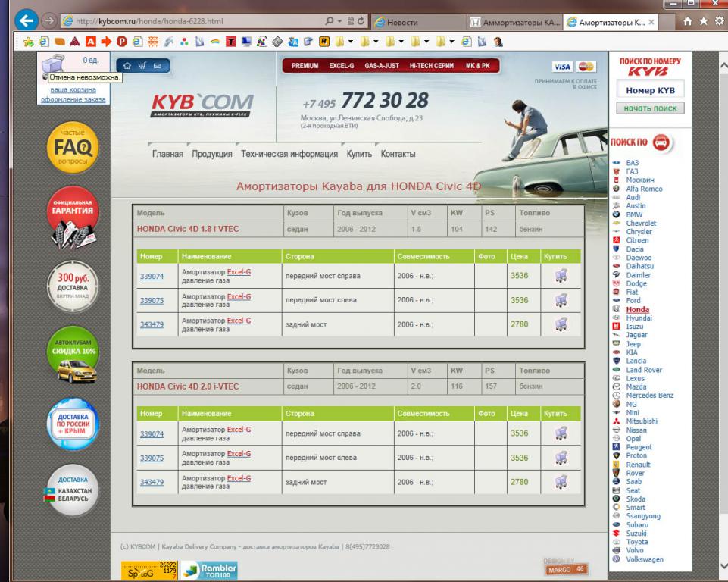Open the оформление заказа link

(73, 99)
